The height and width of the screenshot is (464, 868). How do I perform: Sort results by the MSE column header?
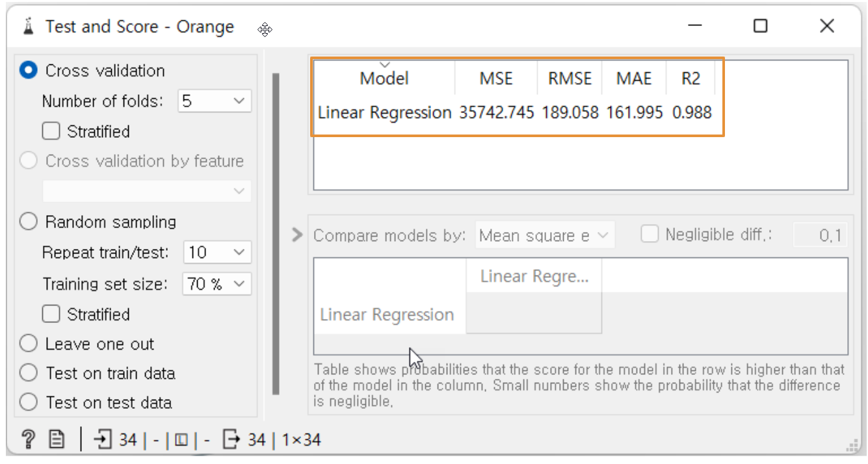point(496,79)
